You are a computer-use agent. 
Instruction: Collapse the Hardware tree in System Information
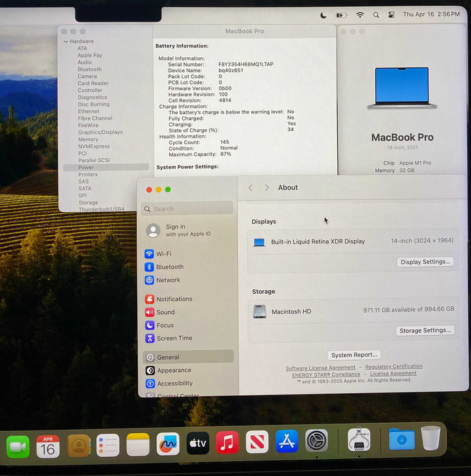coord(65,41)
